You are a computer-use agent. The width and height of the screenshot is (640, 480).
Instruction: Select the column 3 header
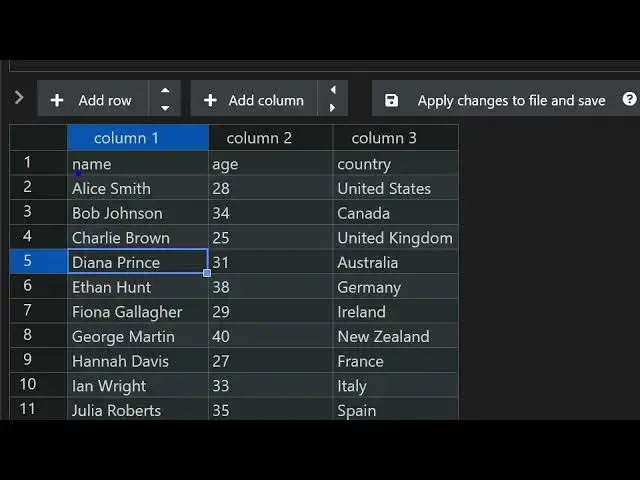(x=396, y=138)
